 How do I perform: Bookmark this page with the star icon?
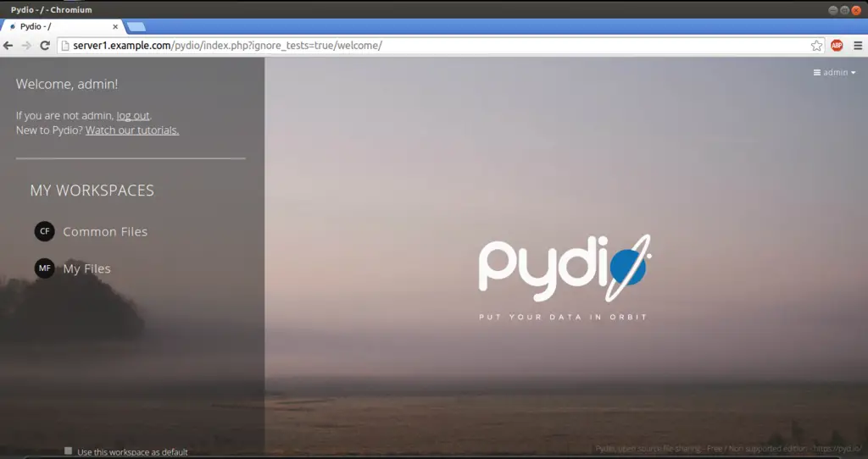[816, 46]
